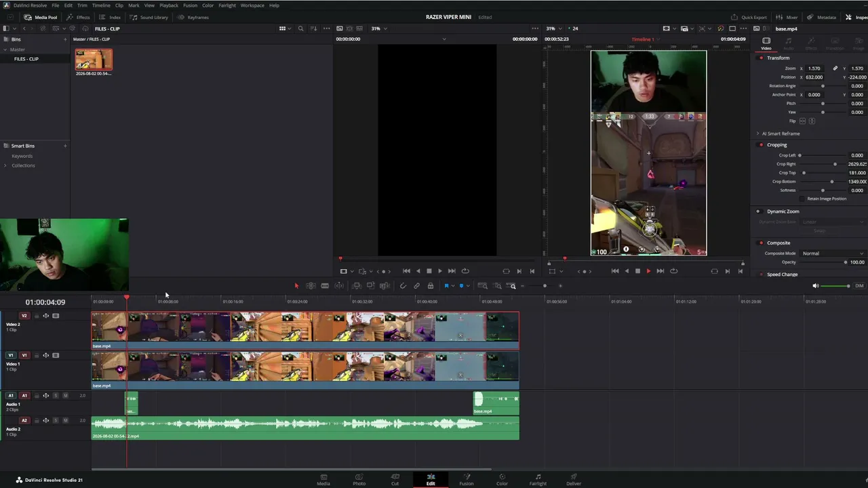Select the media pool clip thumbnail
The height and width of the screenshot is (488, 868).
[x=94, y=60]
